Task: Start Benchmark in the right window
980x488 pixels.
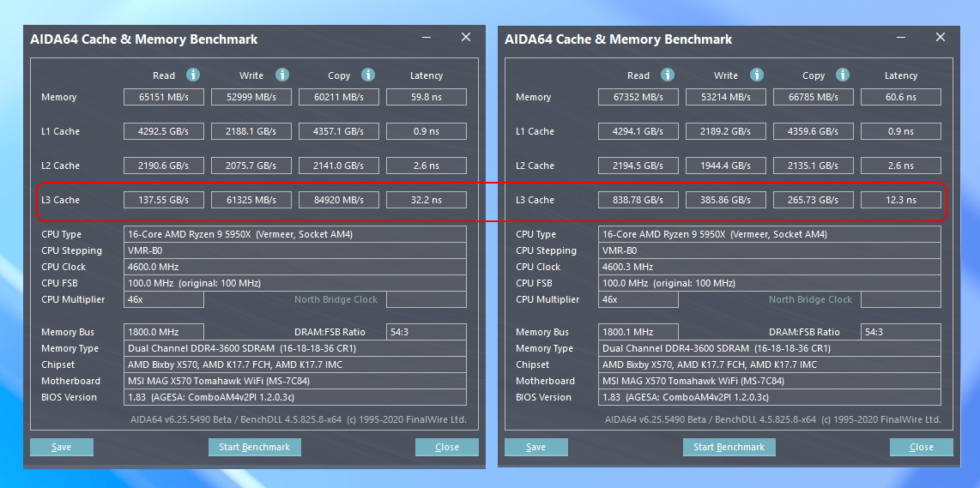Action: pos(729,447)
